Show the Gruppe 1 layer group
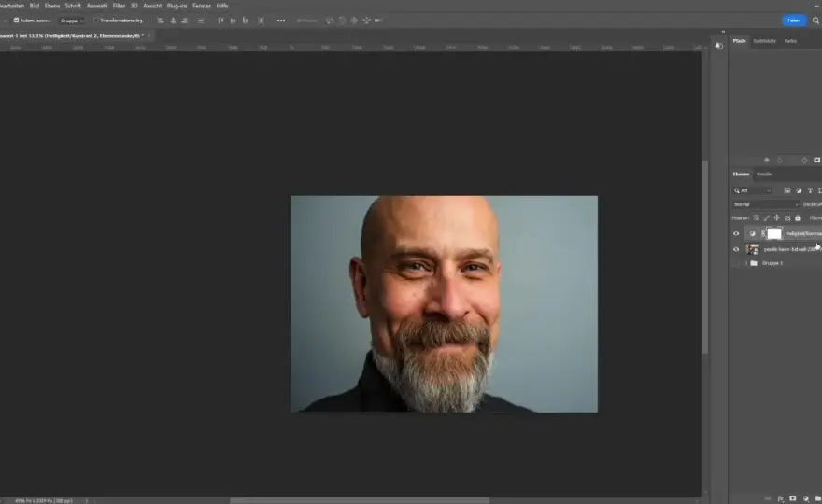The image size is (822, 504). [736, 263]
